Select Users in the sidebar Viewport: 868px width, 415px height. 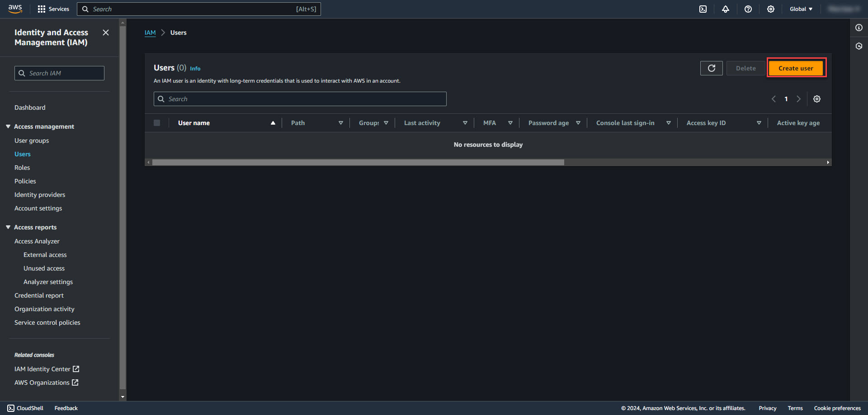point(23,154)
